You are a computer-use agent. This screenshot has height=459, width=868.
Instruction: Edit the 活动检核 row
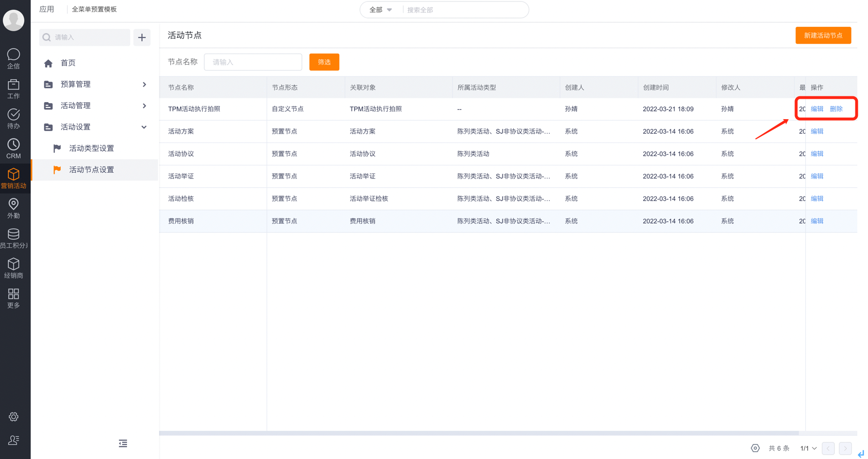(x=817, y=198)
